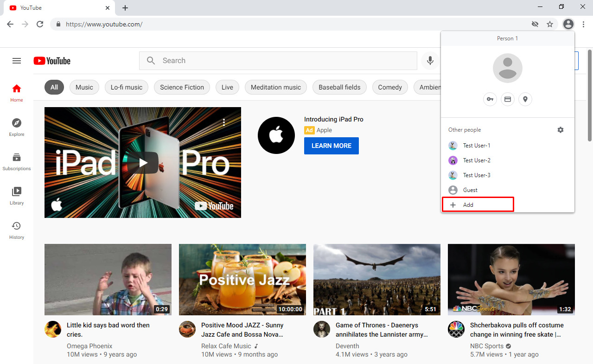Open Explore in the sidebar
The height and width of the screenshot is (364, 593).
[x=17, y=127]
